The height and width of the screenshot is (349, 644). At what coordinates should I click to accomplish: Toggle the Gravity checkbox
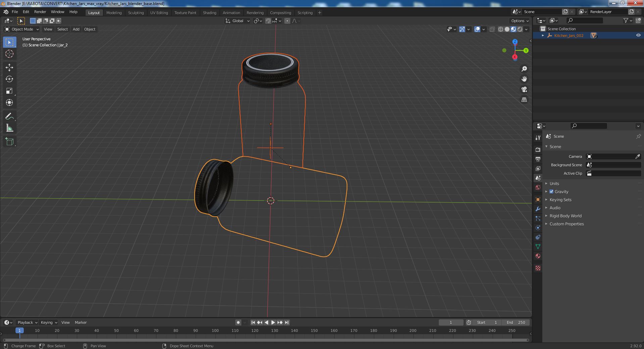coord(551,191)
